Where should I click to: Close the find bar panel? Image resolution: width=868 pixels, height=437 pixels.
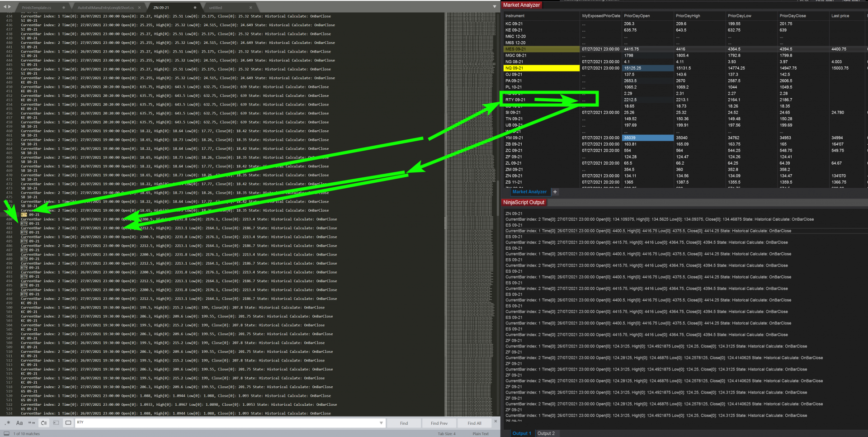click(x=495, y=422)
